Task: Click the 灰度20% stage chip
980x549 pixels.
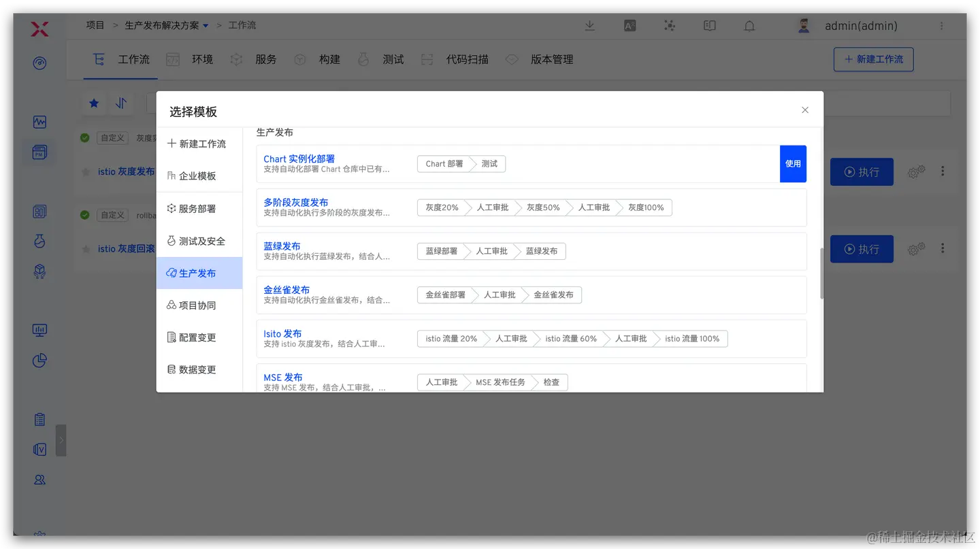Action: click(442, 207)
